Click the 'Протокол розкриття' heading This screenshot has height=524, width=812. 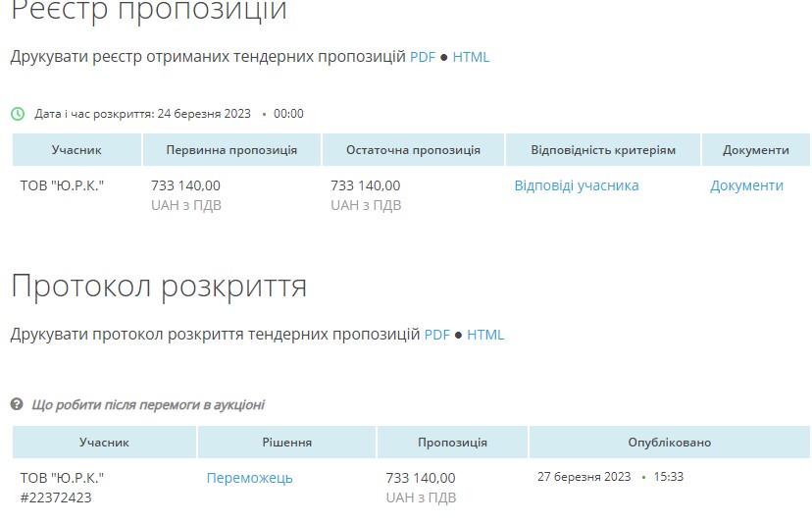159,286
